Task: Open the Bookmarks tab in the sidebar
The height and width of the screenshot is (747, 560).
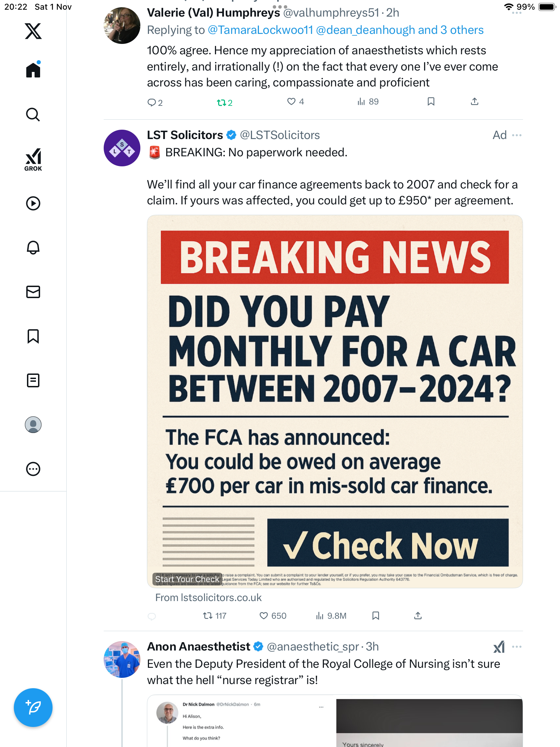Action: (33, 336)
